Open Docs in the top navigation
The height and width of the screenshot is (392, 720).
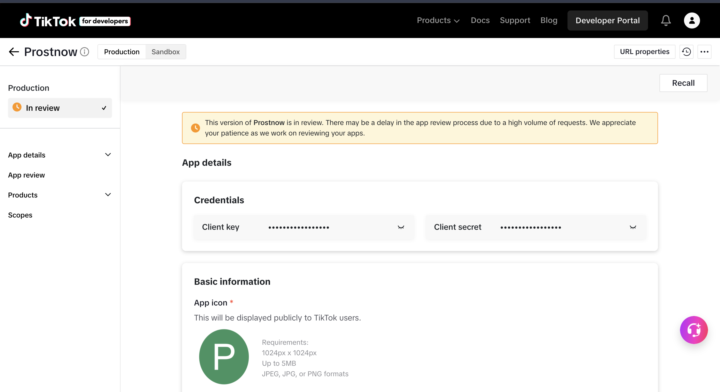coord(480,20)
